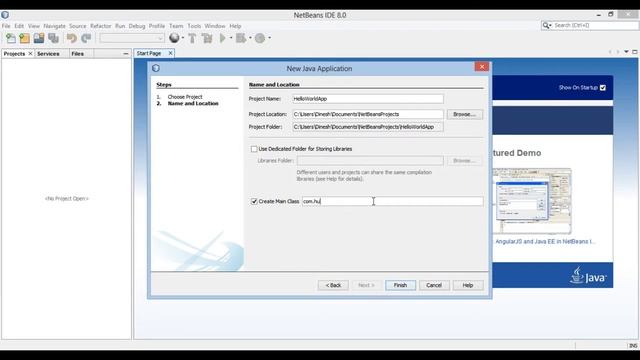Click the Undo toolbar icon
This screenshot has width=640, height=360.
72,38
